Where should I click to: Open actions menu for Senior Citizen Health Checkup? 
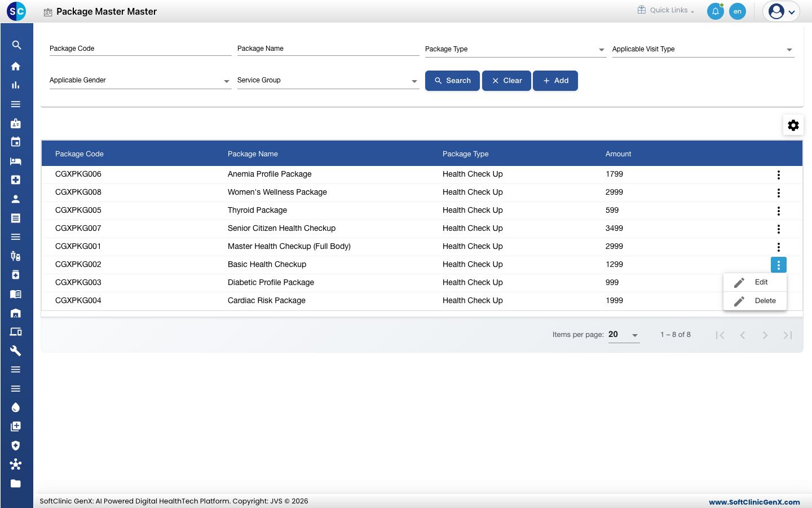[779, 229]
